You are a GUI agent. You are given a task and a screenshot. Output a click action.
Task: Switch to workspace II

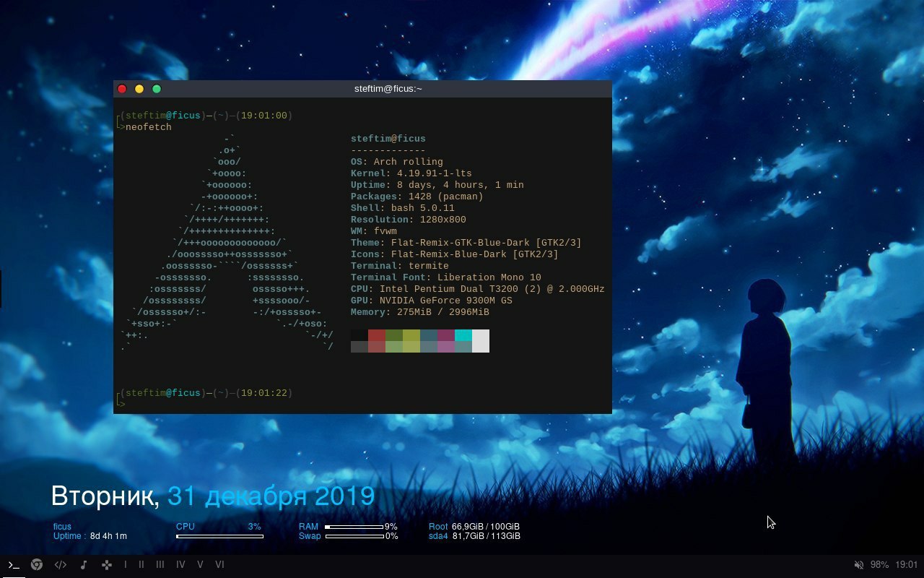(x=141, y=565)
